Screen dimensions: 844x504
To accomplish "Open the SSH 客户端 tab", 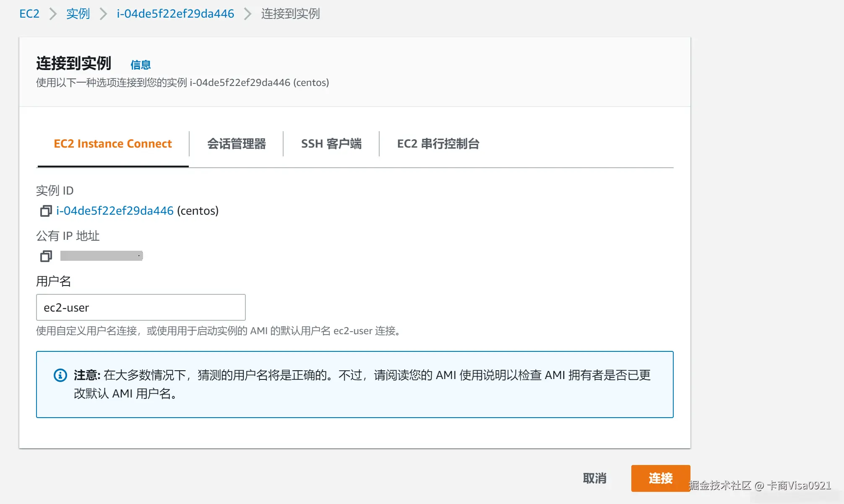I will pyautogui.click(x=331, y=144).
